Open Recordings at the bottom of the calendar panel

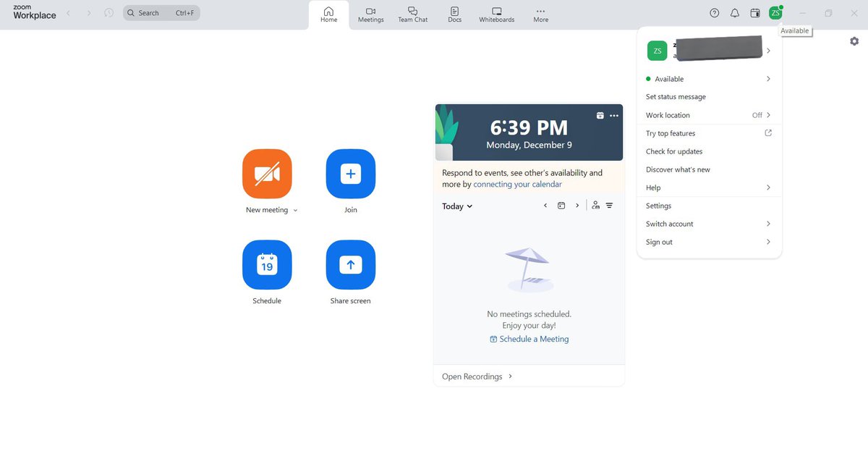(x=477, y=376)
